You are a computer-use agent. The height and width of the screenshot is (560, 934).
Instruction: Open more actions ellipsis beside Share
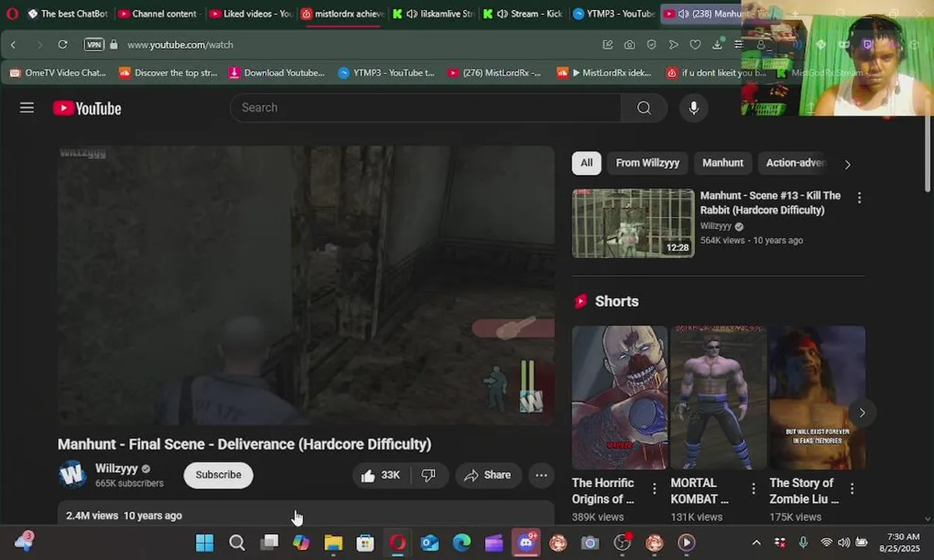click(x=542, y=475)
